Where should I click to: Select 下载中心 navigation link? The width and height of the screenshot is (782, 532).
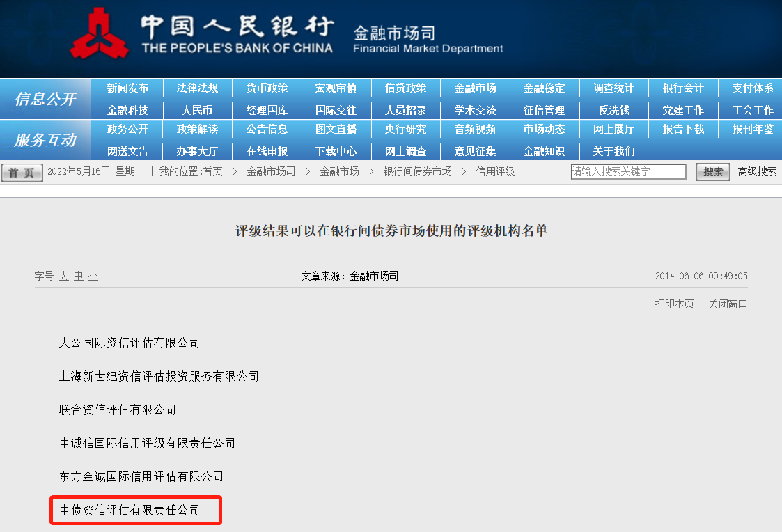336,151
